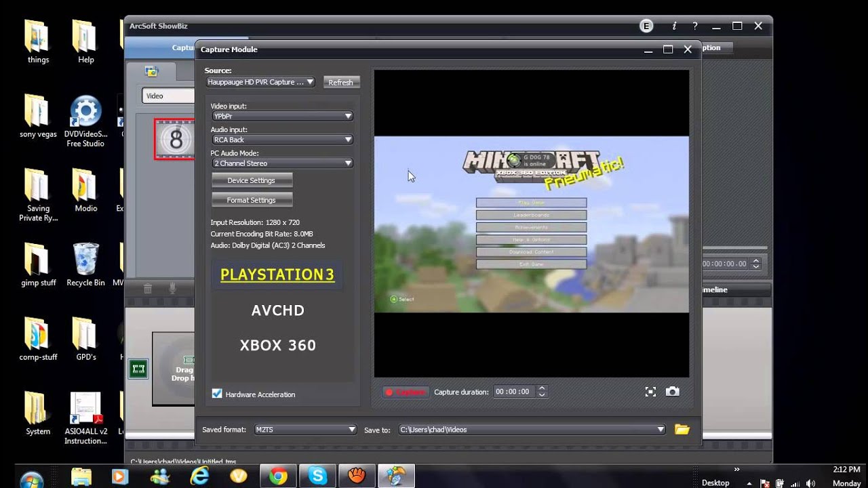
Task: Open ASIO4ALL v2 Instruction PDF icon
Action: (85, 419)
